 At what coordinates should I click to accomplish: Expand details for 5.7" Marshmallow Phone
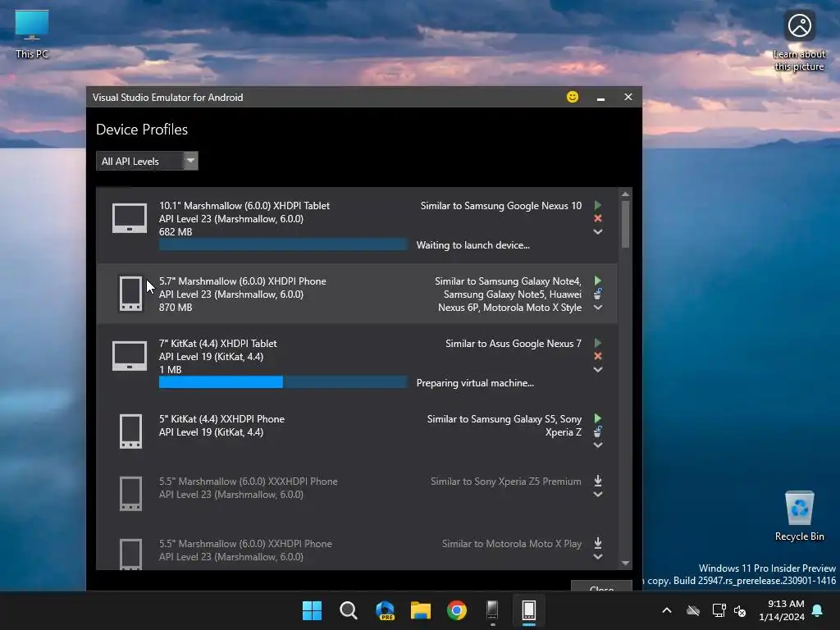tap(598, 308)
